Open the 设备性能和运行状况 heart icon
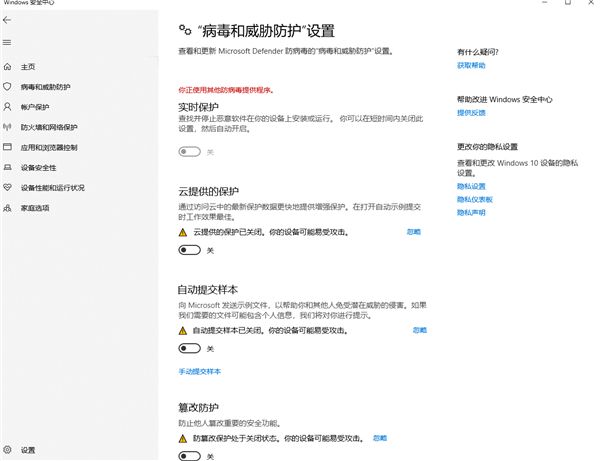Viewport: 600px width, 461px height. (x=8, y=187)
